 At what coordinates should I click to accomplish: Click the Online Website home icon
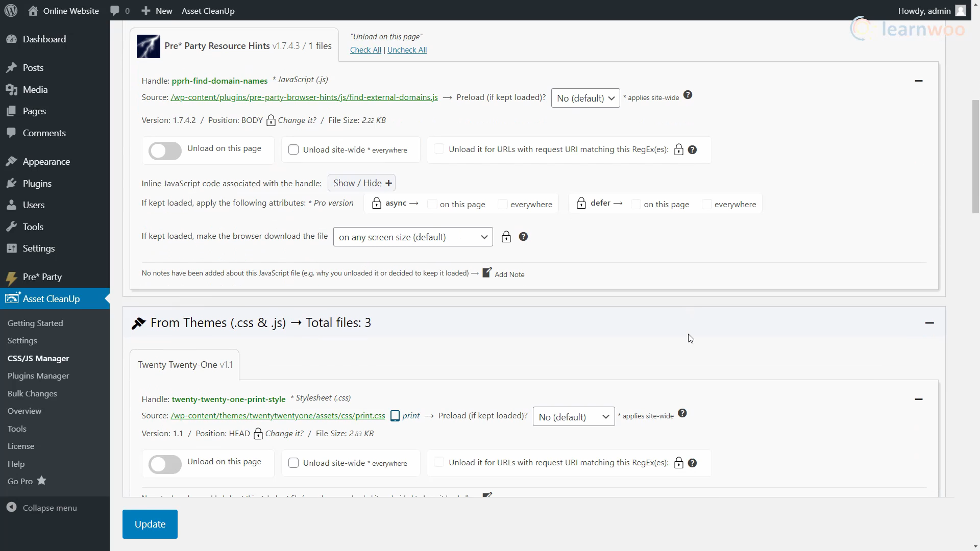click(x=33, y=11)
